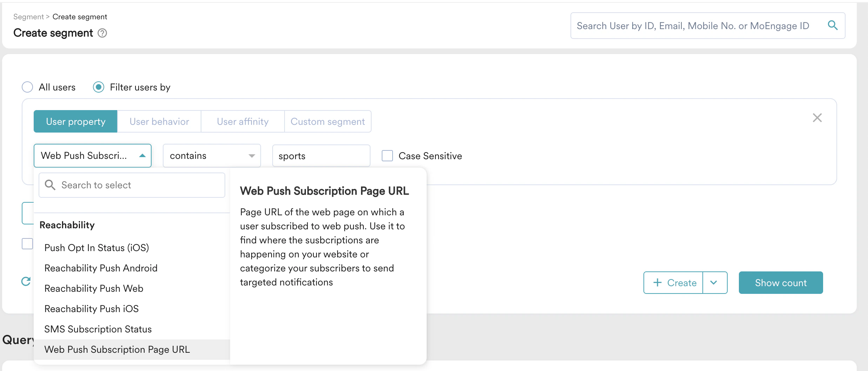868x371 pixels.
Task: Choose the Filter users by option
Action: click(99, 87)
